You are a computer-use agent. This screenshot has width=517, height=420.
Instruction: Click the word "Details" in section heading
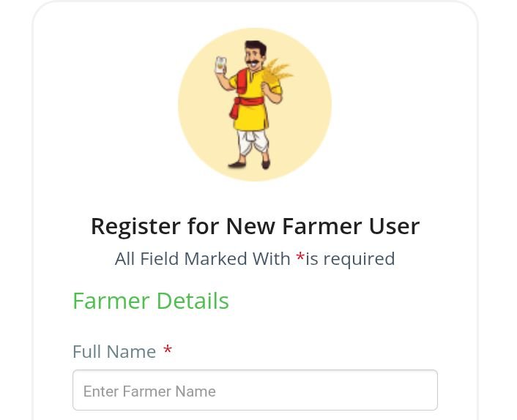[x=193, y=301]
